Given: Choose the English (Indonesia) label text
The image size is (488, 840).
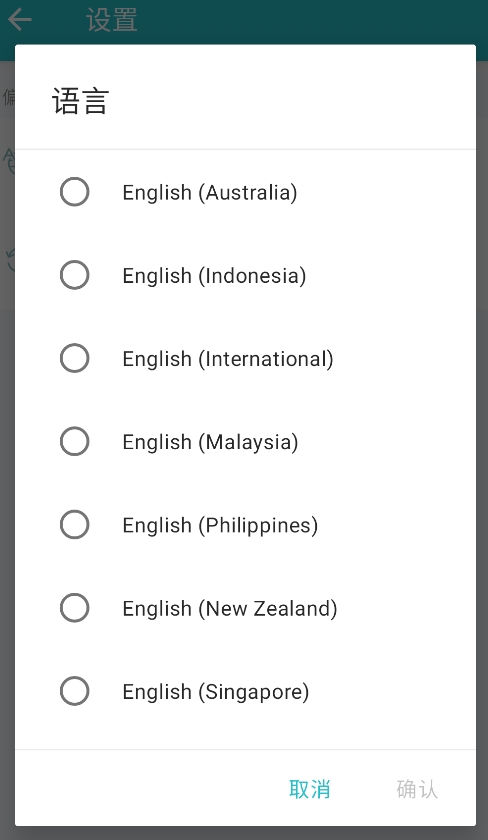Looking at the screenshot, I should click(x=214, y=276).
